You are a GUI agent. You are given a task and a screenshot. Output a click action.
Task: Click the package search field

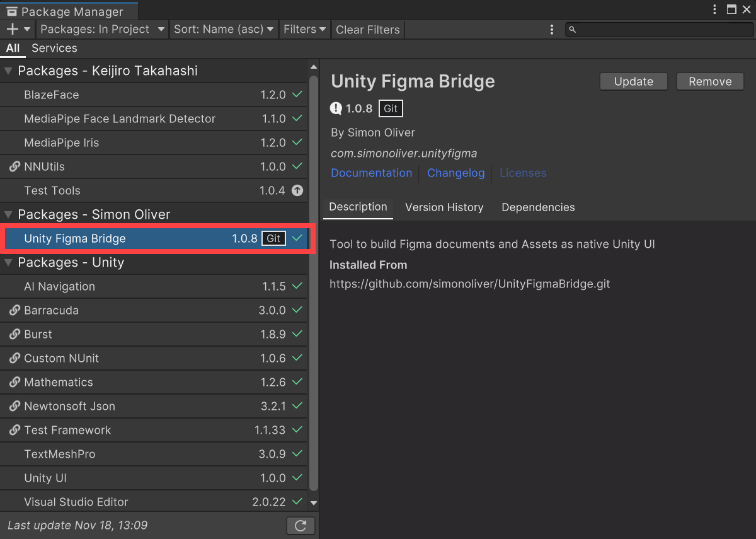(x=658, y=29)
